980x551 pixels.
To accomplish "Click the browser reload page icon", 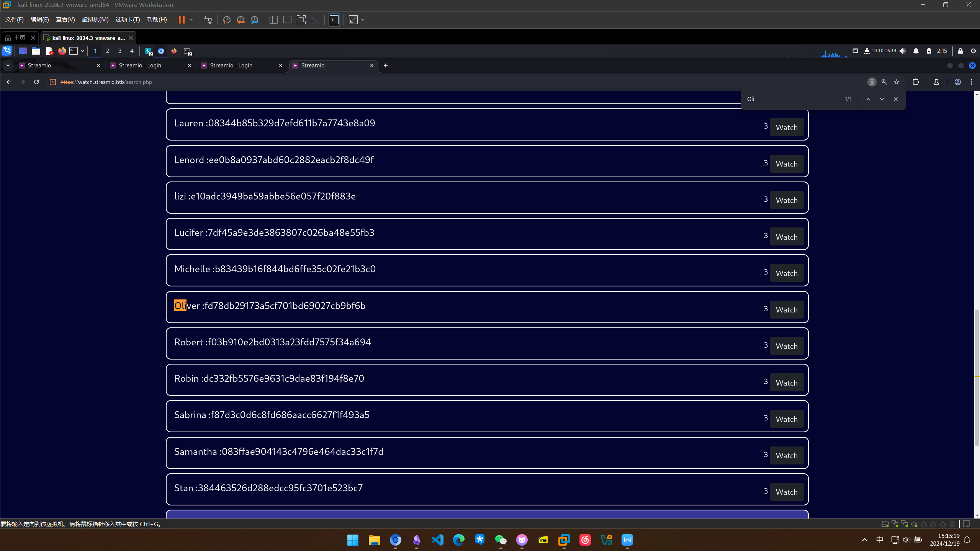I will [36, 82].
